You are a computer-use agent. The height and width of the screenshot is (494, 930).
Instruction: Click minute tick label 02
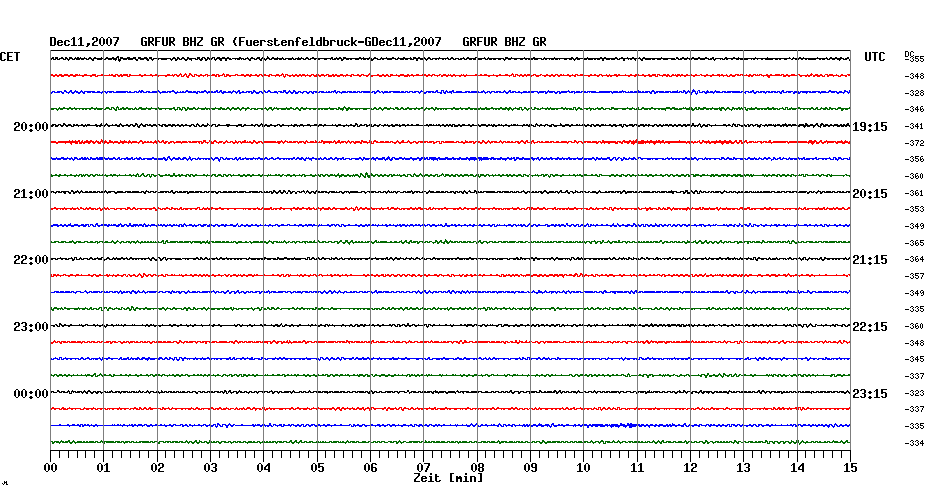click(157, 468)
